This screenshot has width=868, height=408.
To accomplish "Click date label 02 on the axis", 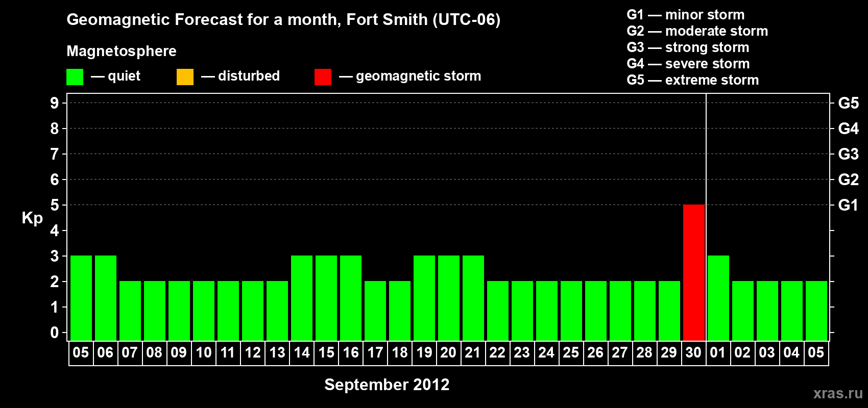I will point(742,353).
